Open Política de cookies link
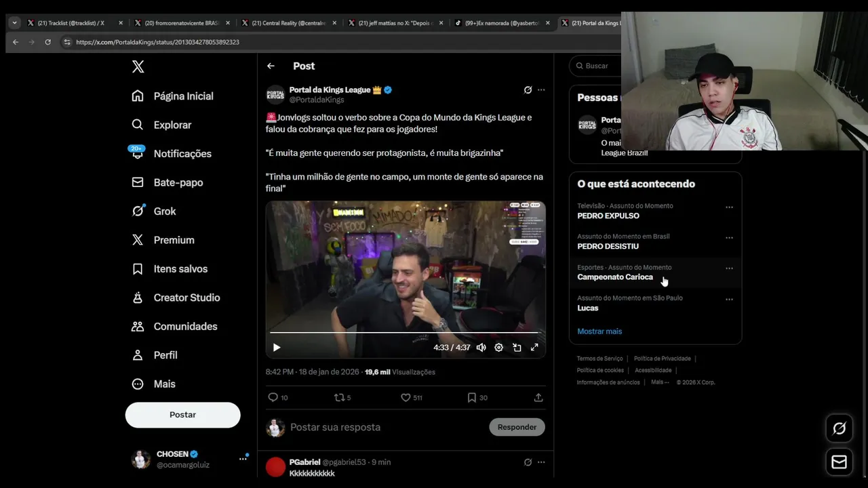Viewport: 868px width, 488px height. (x=600, y=370)
